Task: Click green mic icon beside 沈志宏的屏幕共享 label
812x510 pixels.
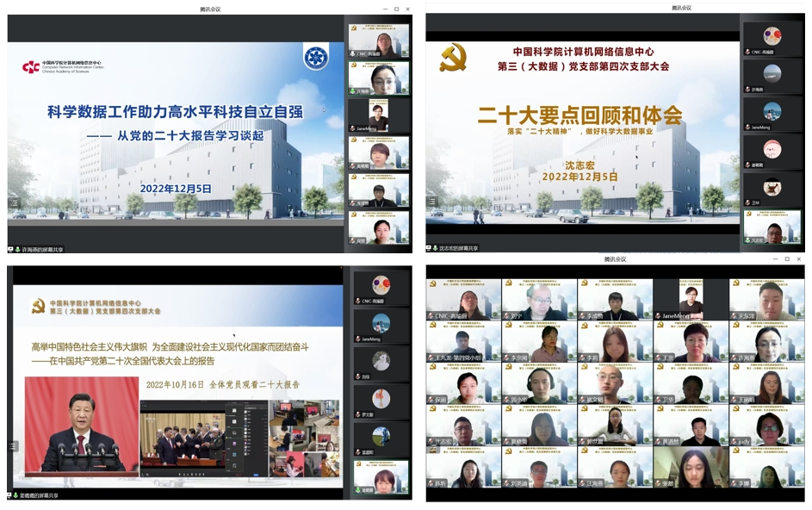Action: pos(435,248)
